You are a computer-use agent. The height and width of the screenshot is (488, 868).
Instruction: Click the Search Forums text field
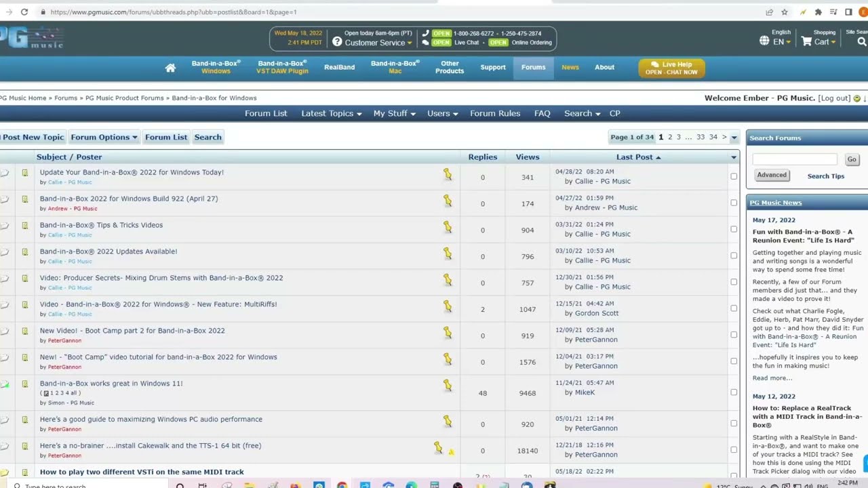(795, 159)
